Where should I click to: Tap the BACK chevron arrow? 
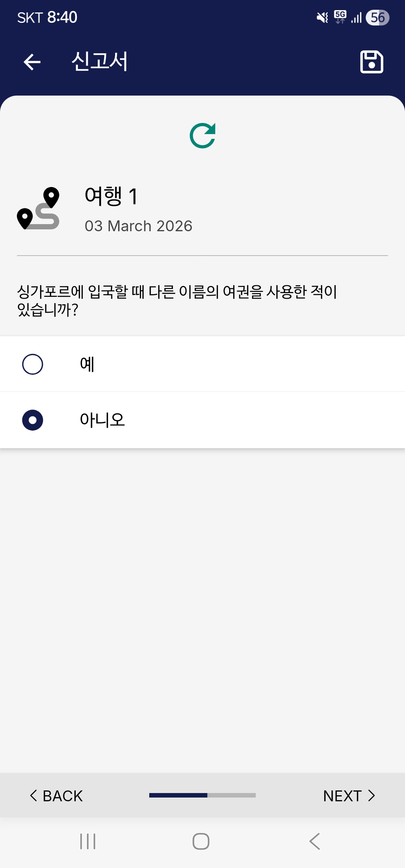pyautogui.click(x=33, y=795)
